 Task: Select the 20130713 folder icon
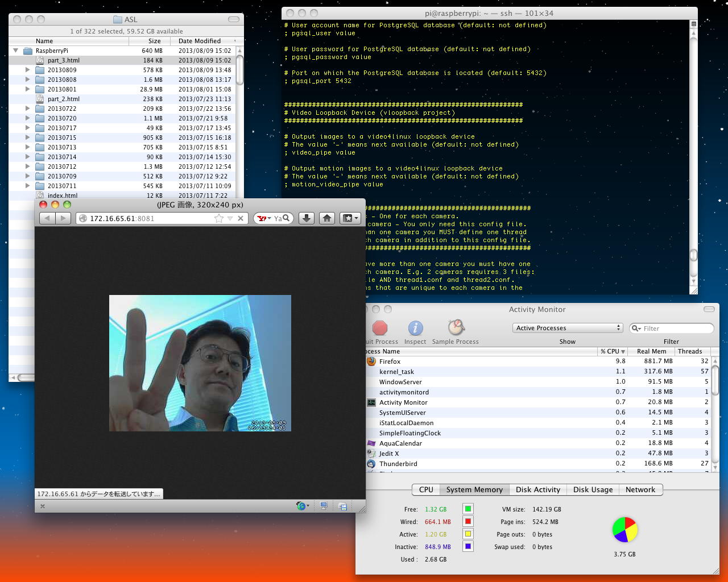(40, 147)
